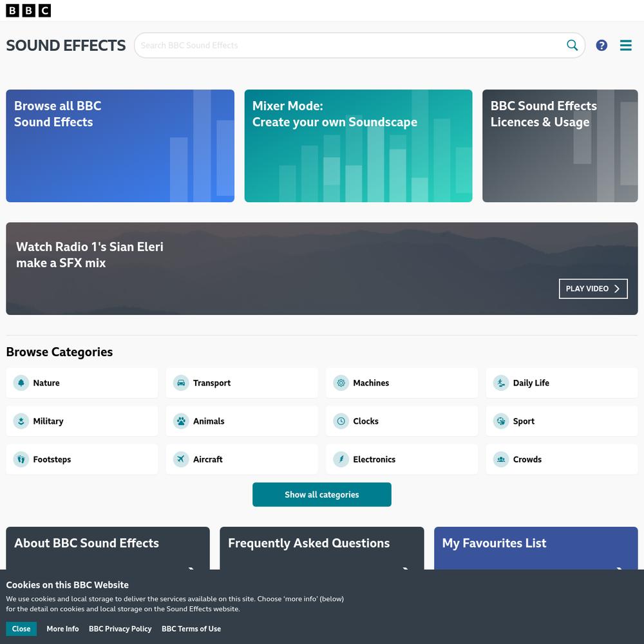Viewport: 644px width, 644px height.
Task: Open Frequently Asked Questions card
Action: point(321,548)
